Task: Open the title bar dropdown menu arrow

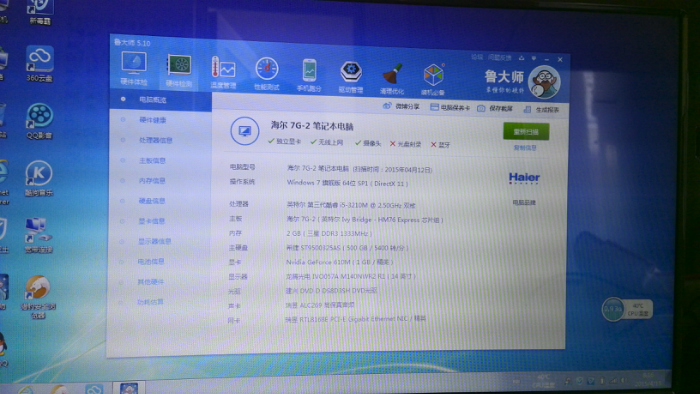Action: pyautogui.click(x=534, y=58)
